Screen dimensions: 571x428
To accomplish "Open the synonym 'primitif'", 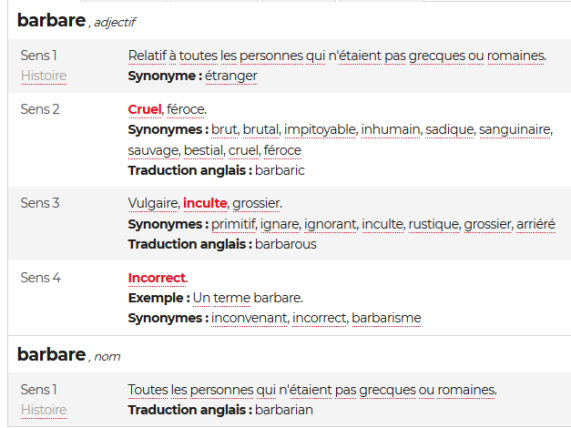I will [x=233, y=224].
